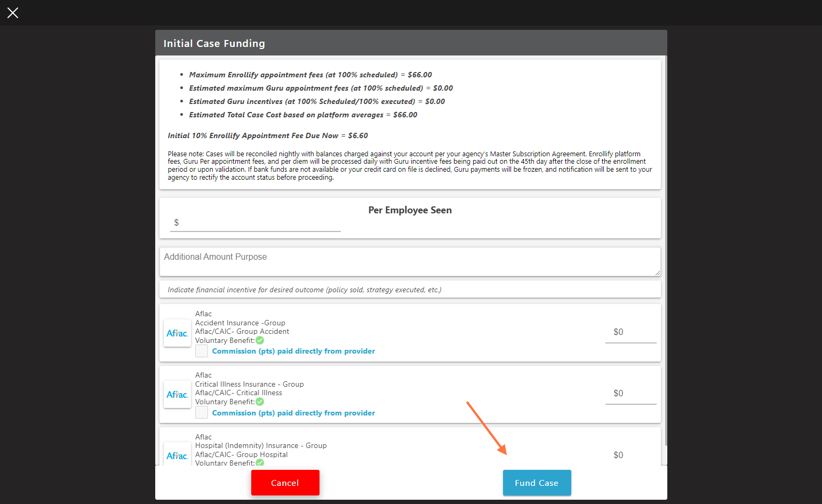Click the dialog's vertical scrollbar

tap(665, 251)
